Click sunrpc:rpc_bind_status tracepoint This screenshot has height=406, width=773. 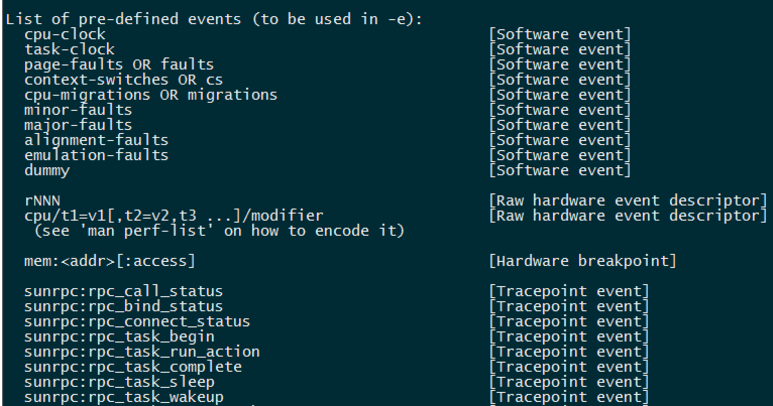pyautogui.click(x=123, y=306)
